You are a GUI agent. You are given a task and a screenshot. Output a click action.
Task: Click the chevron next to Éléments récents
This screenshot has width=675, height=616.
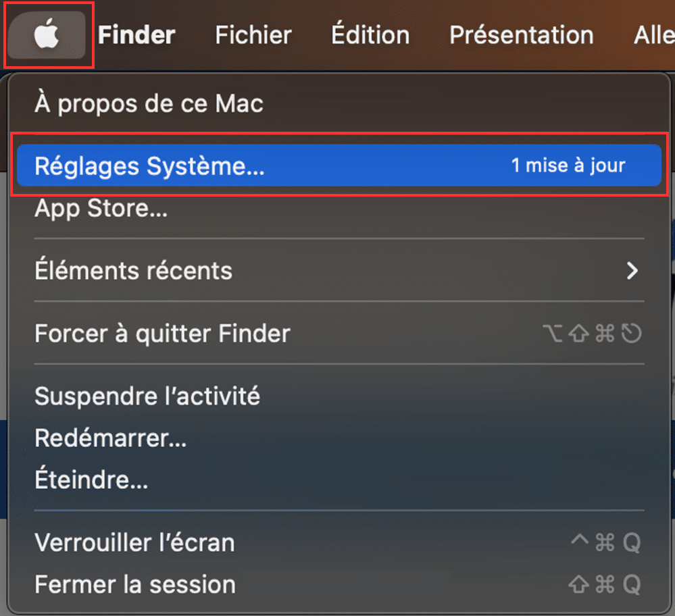632,271
